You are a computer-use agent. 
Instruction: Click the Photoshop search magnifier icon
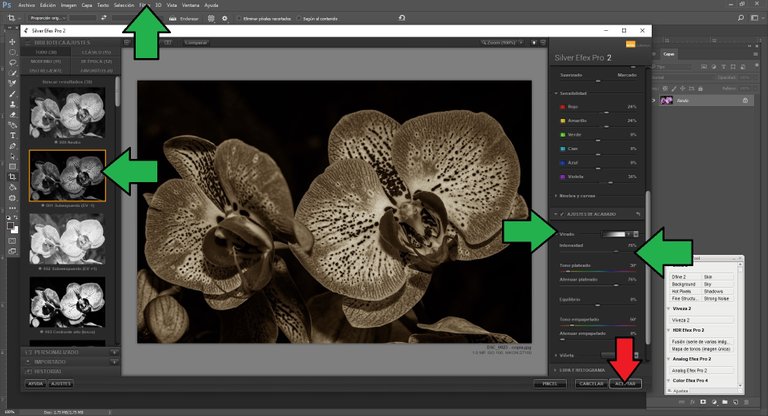741,18
